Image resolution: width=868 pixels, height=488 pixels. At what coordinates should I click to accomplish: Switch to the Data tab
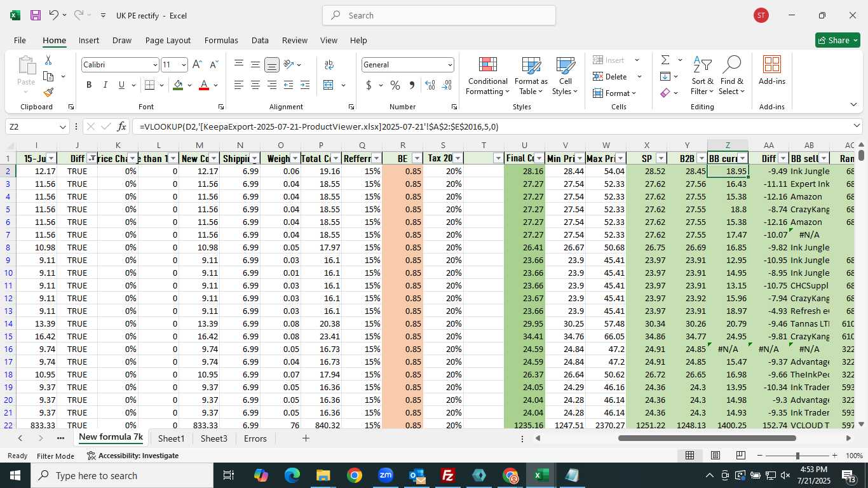coord(260,40)
